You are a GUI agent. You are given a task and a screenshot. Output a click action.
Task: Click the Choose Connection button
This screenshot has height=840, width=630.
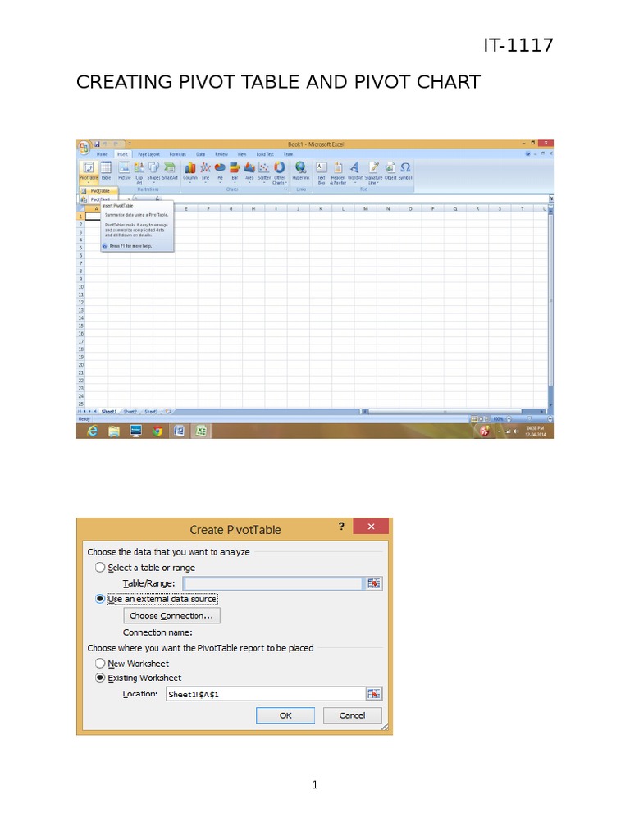tap(171, 615)
